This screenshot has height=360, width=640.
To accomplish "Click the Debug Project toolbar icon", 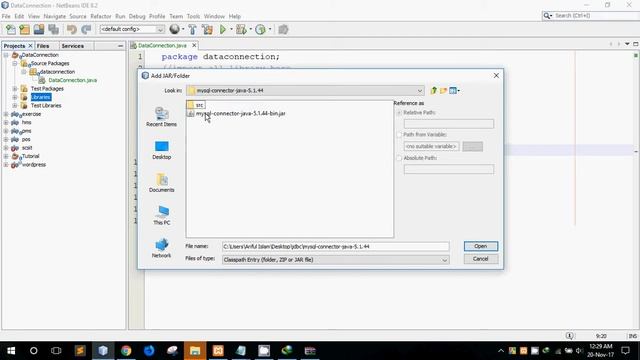I will tap(241, 29).
